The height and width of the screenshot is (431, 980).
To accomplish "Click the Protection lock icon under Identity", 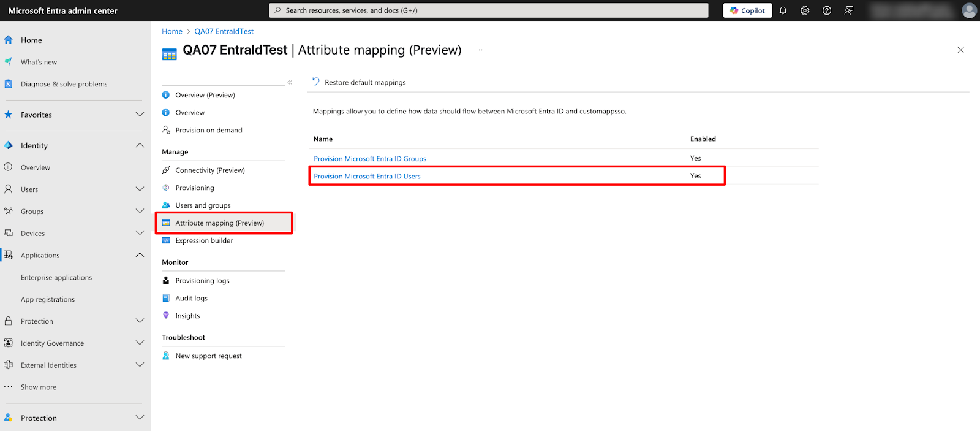I will (9, 321).
